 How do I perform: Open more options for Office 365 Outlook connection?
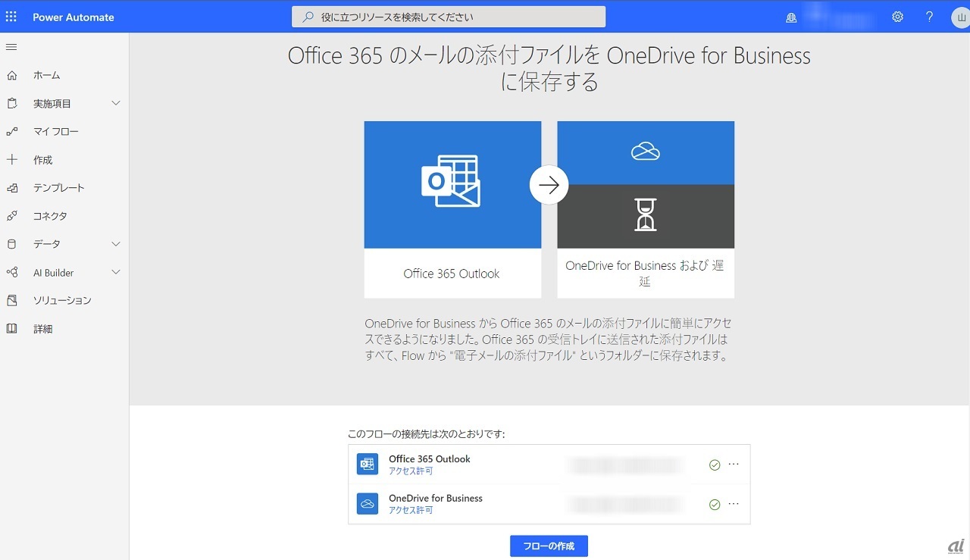(x=734, y=464)
